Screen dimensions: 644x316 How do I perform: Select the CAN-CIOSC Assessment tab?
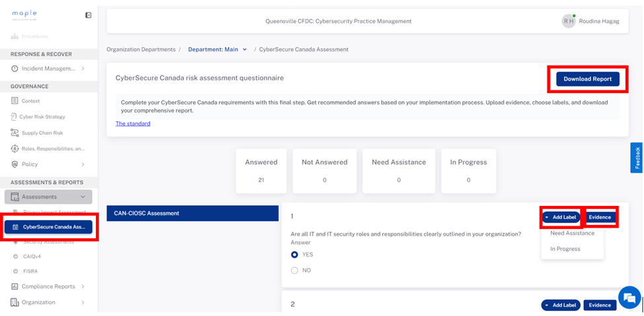(193, 213)
